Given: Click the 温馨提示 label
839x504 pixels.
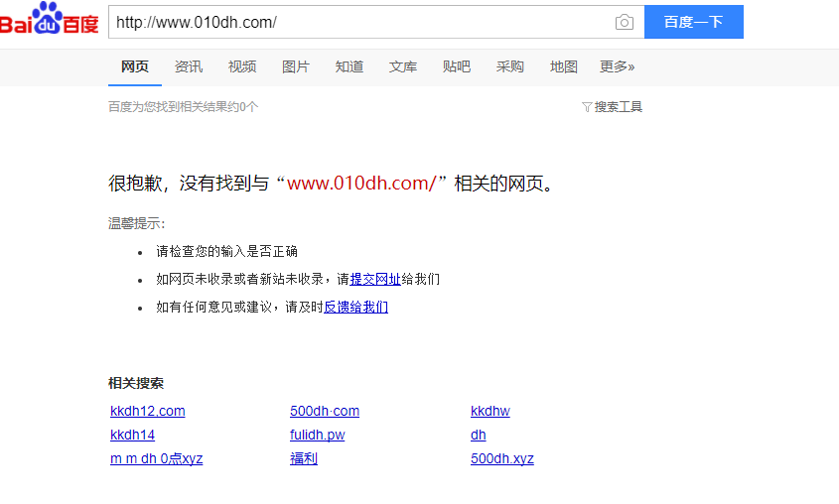Looking at the screenshot, I should click(x=136, y=223).
